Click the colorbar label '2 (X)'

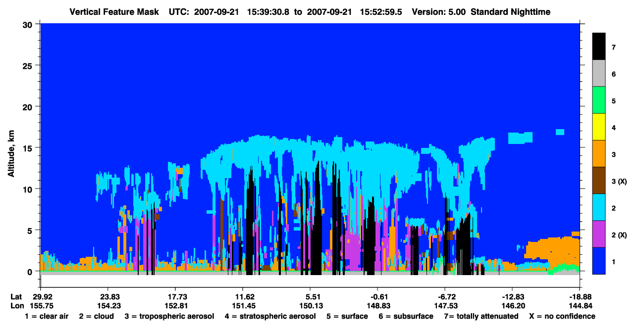pos(619,235)
